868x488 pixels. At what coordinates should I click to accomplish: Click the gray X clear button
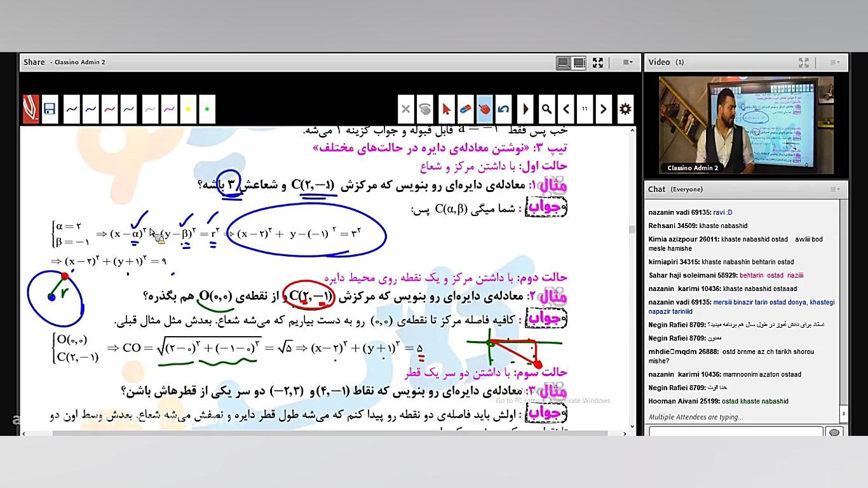pyautogui.click(x=406, y=109)
